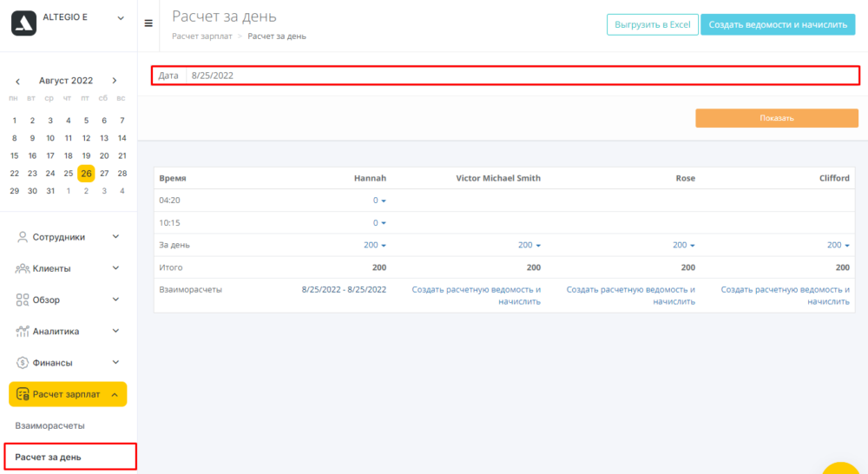
Task: Click the orange Показать button
Action: point(777,118)
